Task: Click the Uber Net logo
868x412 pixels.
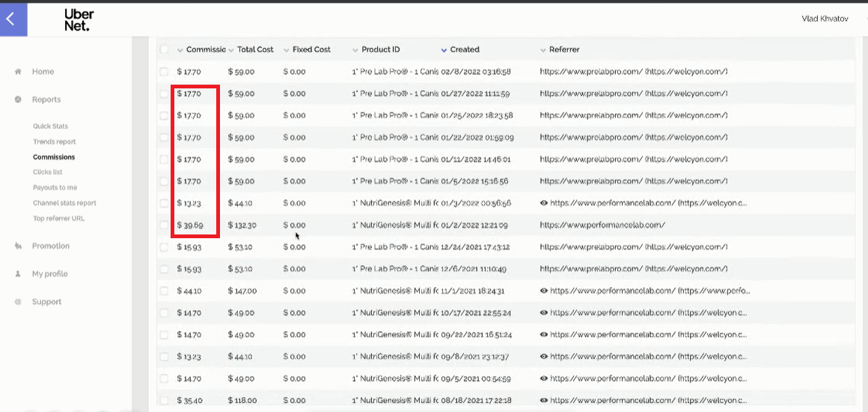Action: coord(78,20)
